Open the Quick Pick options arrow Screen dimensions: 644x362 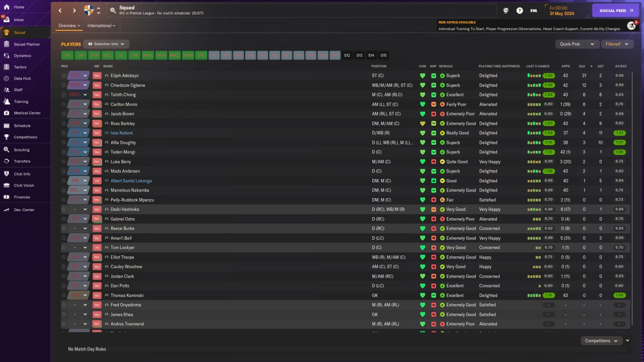(593, 44)
